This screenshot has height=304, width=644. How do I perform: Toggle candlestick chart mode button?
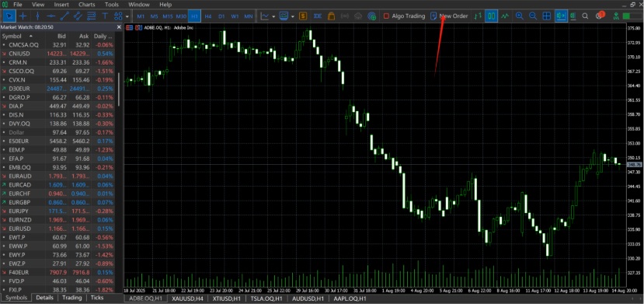tap(491, 16)
